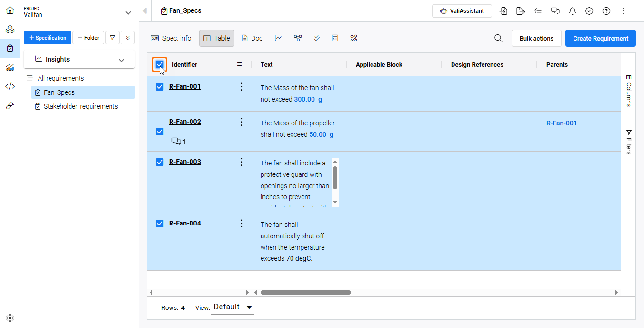The width and height of the screenshot is (644, 328).
Task: Click the horizontal scrollbar under the table
Action: (x=306, y=292)
